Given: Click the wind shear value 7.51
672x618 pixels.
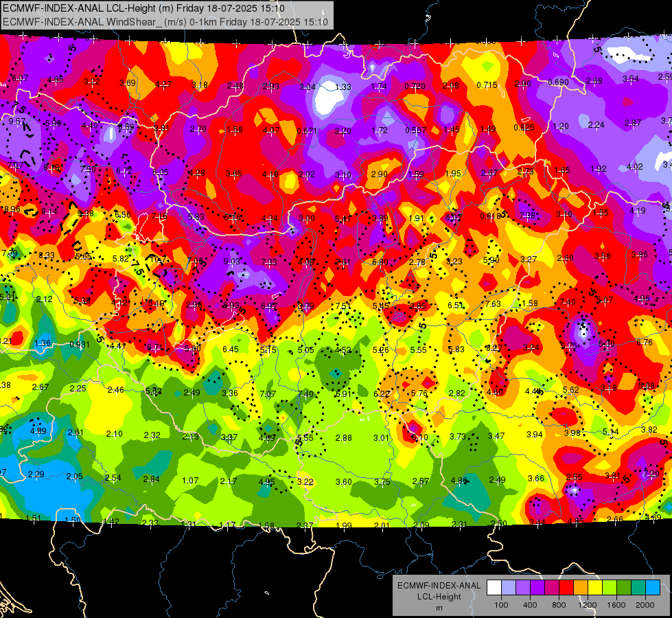Looking at the screenshot, I should [343, 306].
